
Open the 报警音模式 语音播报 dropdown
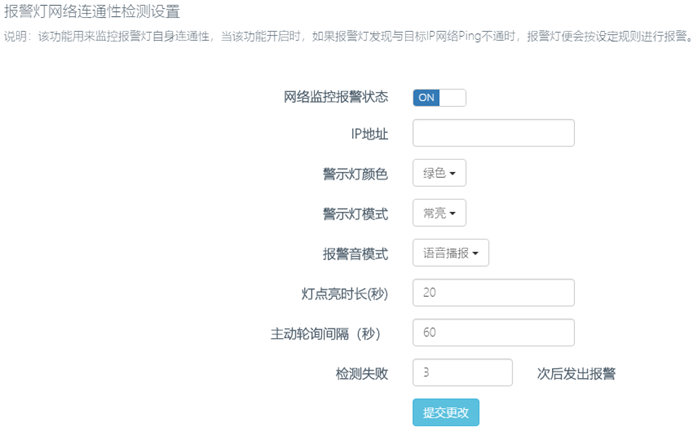450,253
